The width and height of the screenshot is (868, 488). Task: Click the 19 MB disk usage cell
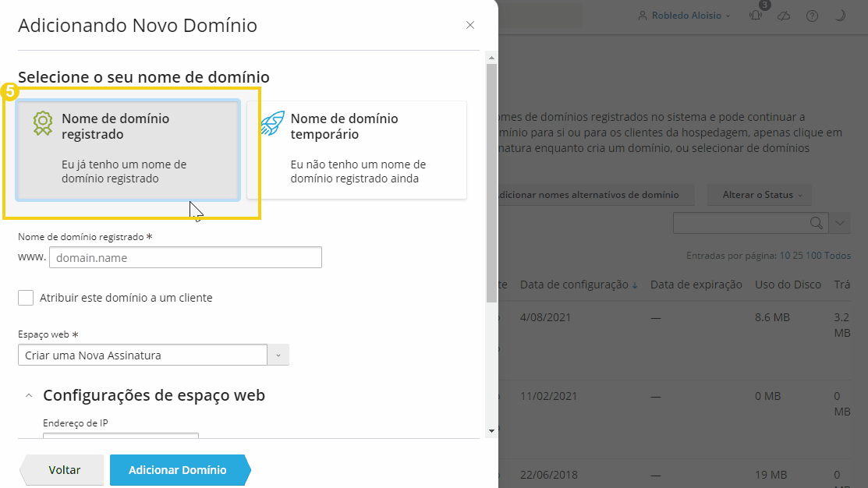click(x=771, y=475)
